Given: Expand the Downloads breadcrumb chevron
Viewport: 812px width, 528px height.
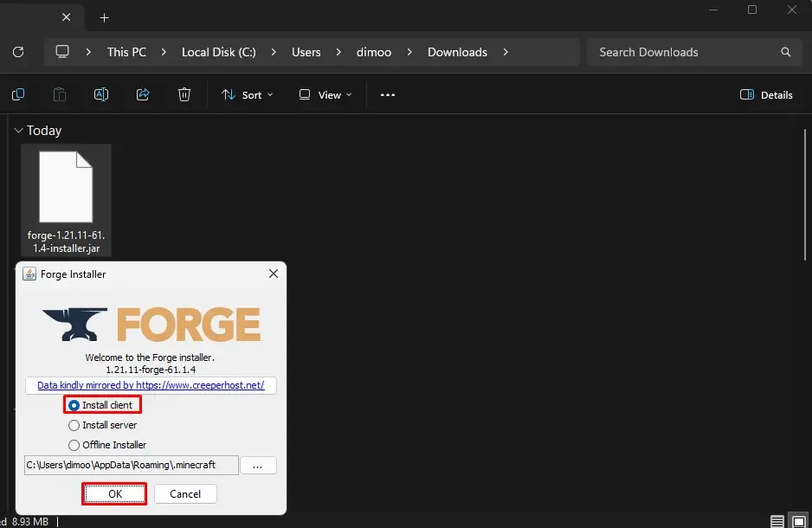Looking at the screenshot, I should tap(504, 52).
